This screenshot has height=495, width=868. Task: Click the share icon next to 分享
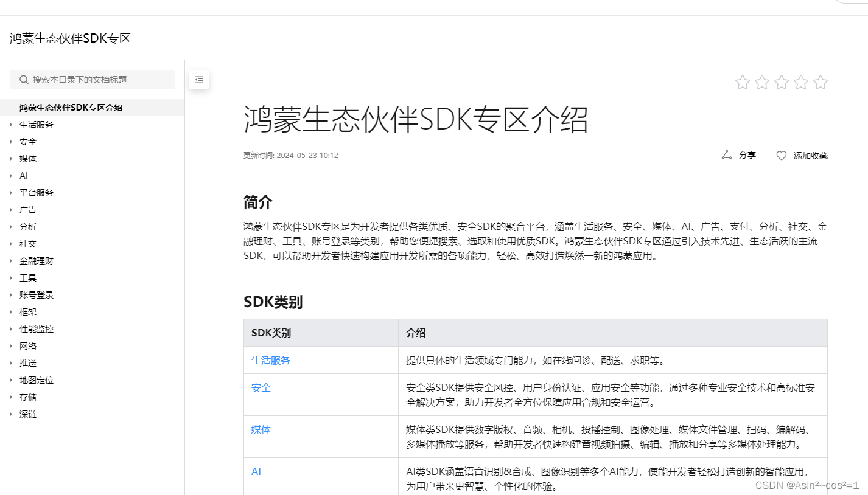click(x=726, y=155)
